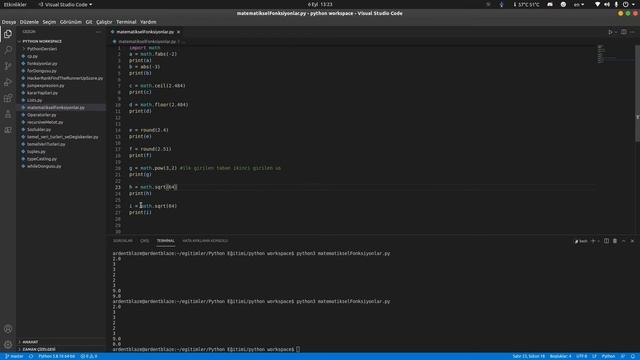Open the Düzenle menu
Image resolution: width=640 pixels, height=360 pixels.
[29, 22]
